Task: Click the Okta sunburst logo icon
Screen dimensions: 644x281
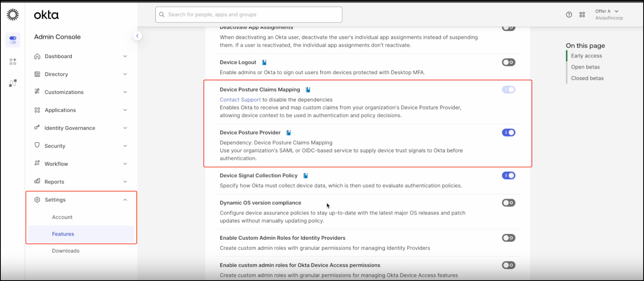Action: 13,15
